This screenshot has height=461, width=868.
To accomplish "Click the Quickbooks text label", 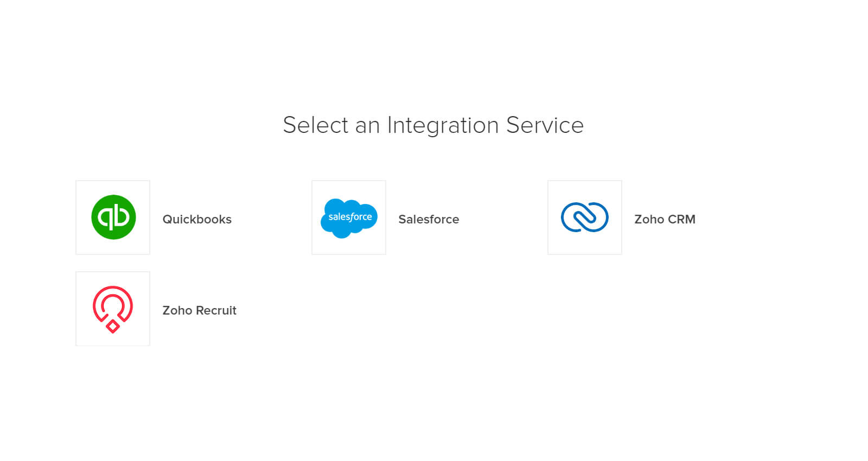I will [197, 219].
